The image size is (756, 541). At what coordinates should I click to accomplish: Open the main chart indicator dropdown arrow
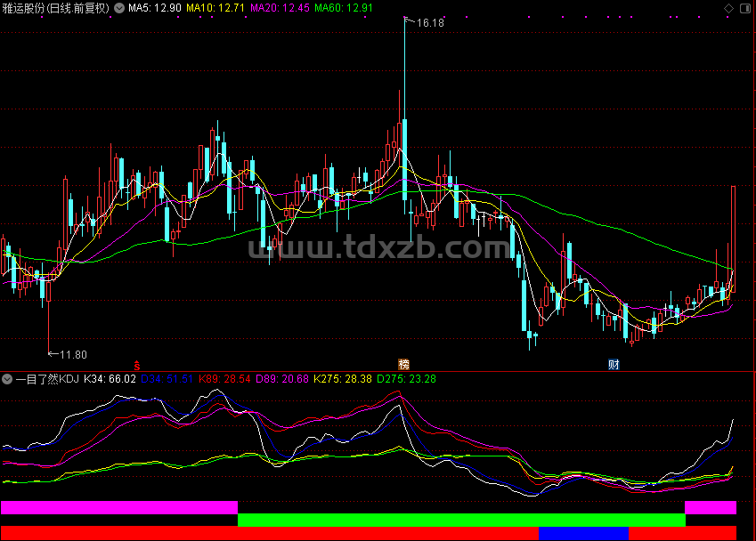(x=119, y=8)
